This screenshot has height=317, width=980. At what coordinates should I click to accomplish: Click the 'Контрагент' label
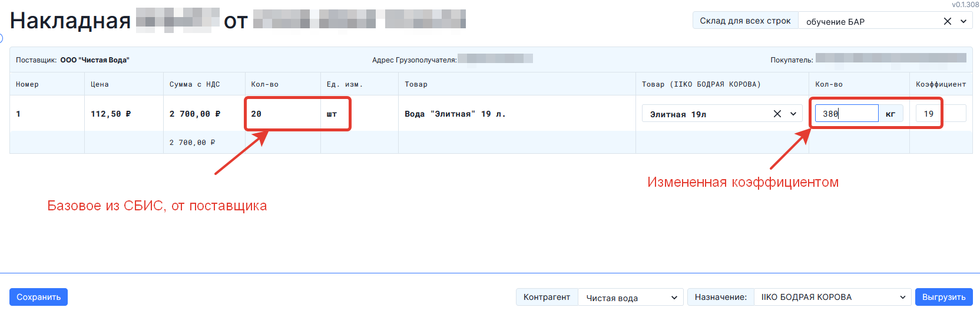pos(547,297)
